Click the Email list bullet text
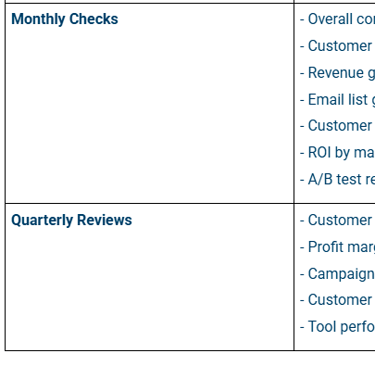 [337, 100]
